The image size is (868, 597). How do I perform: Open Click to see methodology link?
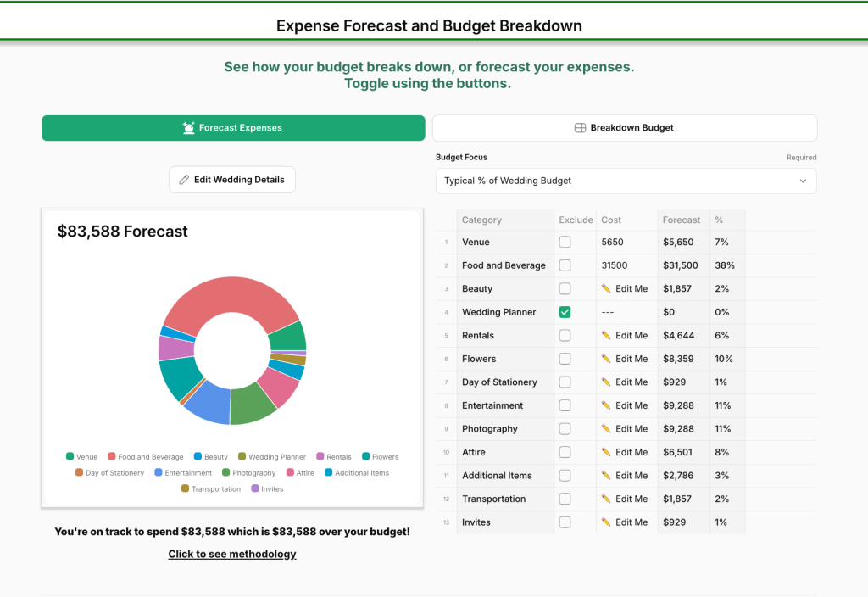232,554
